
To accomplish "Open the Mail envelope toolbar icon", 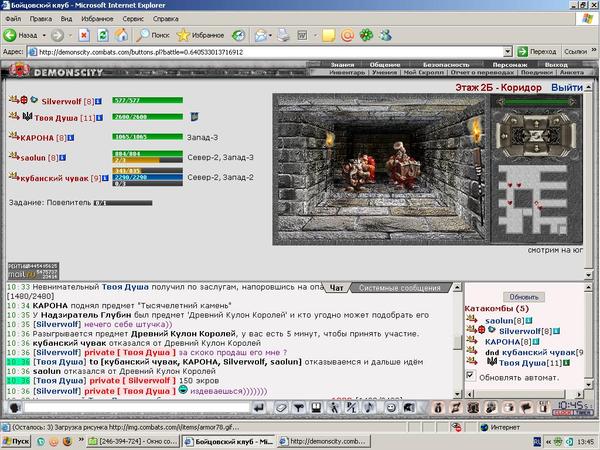I will (x=261, y=35).
